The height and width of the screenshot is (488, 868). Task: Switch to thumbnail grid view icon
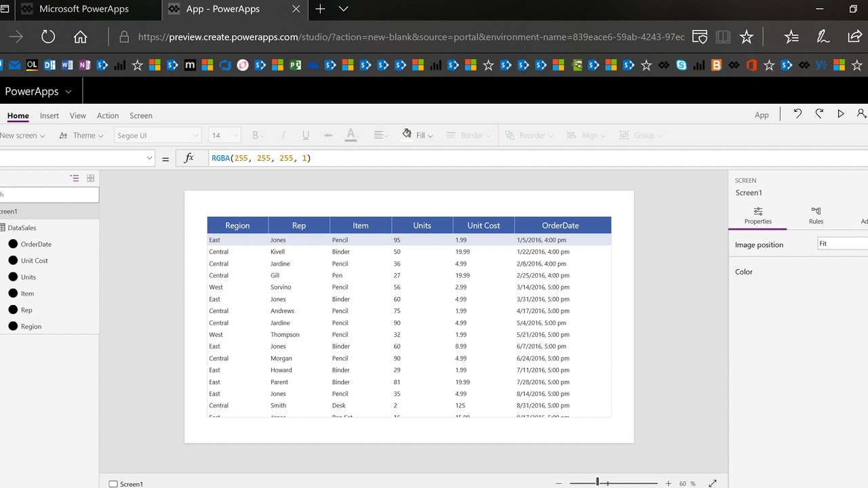click(90, 178)
